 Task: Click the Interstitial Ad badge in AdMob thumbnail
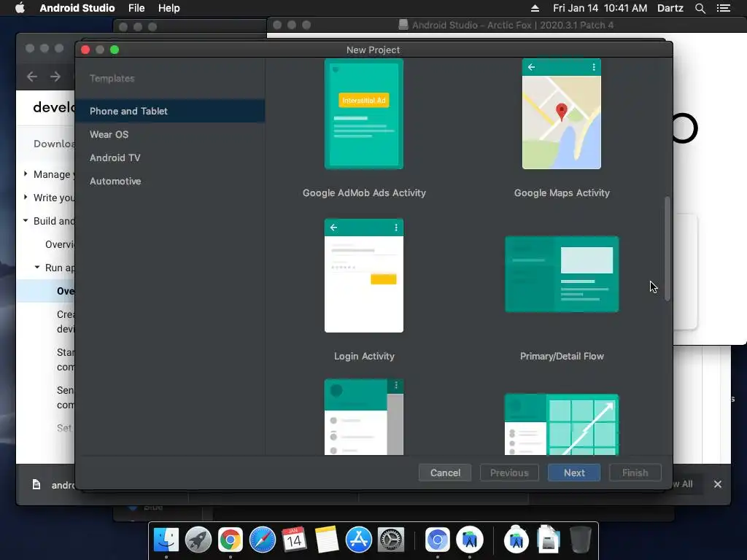(x=364, y=101)
